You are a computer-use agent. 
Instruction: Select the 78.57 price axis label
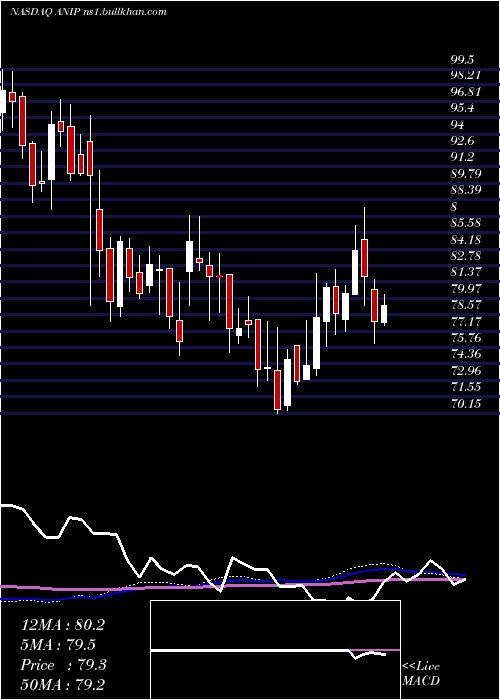(465, 305)
